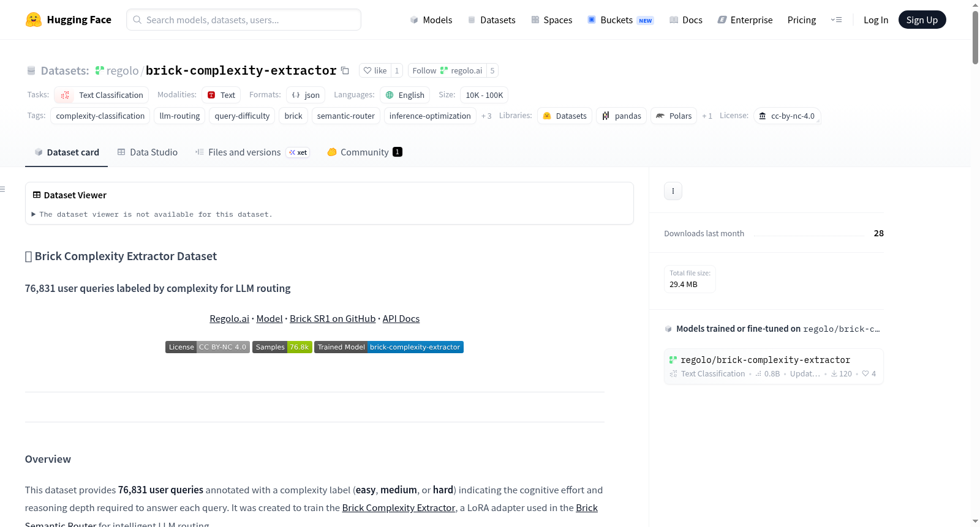Screen dimensions: 980x527
Task: Click the like count number 1
Action: click(397, 70)
